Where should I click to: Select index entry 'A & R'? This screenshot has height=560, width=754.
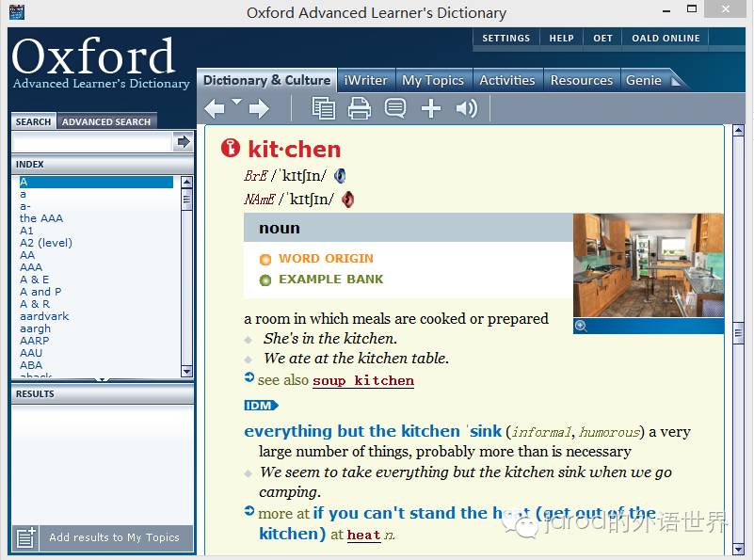35,304
